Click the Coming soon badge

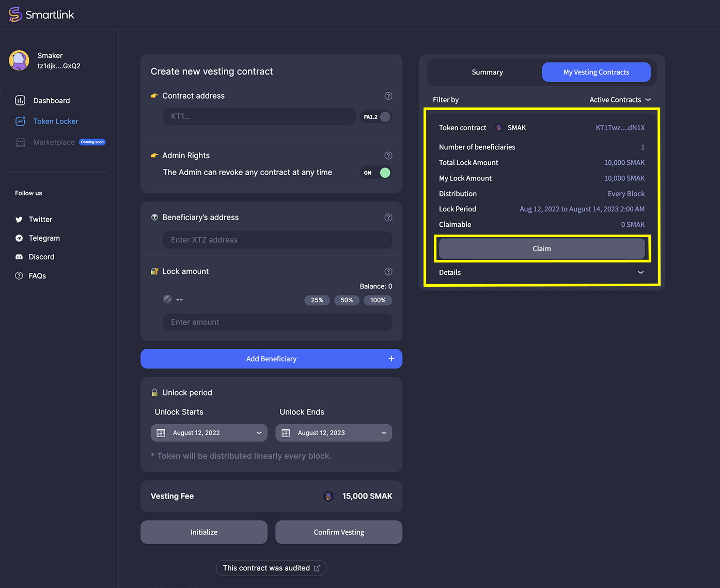point(92,142)
